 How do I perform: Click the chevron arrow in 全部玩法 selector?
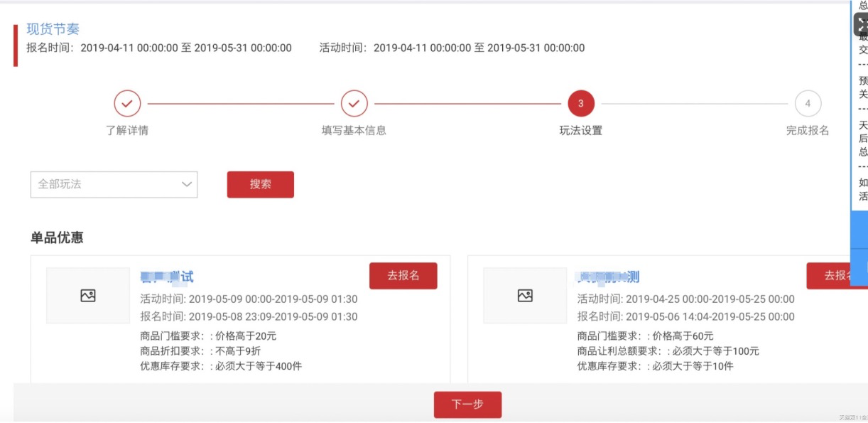(187, 184)
